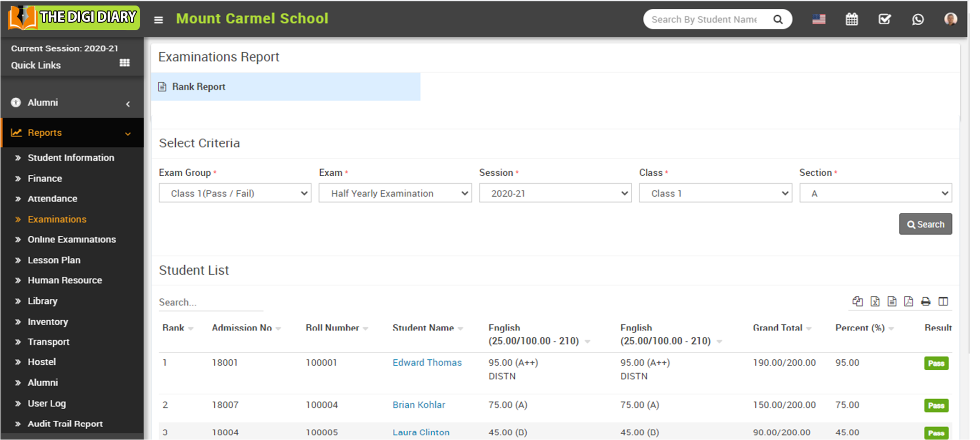Open the calendar icon in header
This screenshot has width=980, height=440.
(852, 19)
